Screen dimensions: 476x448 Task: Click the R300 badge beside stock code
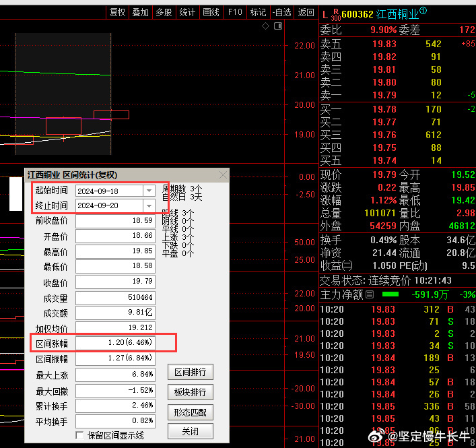[x=335, y=13]
